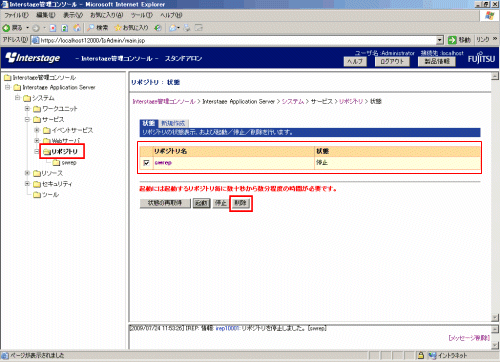Open the Mail toolbar icon
This screenshot has width=500, height=362.
tap(173, 28)
